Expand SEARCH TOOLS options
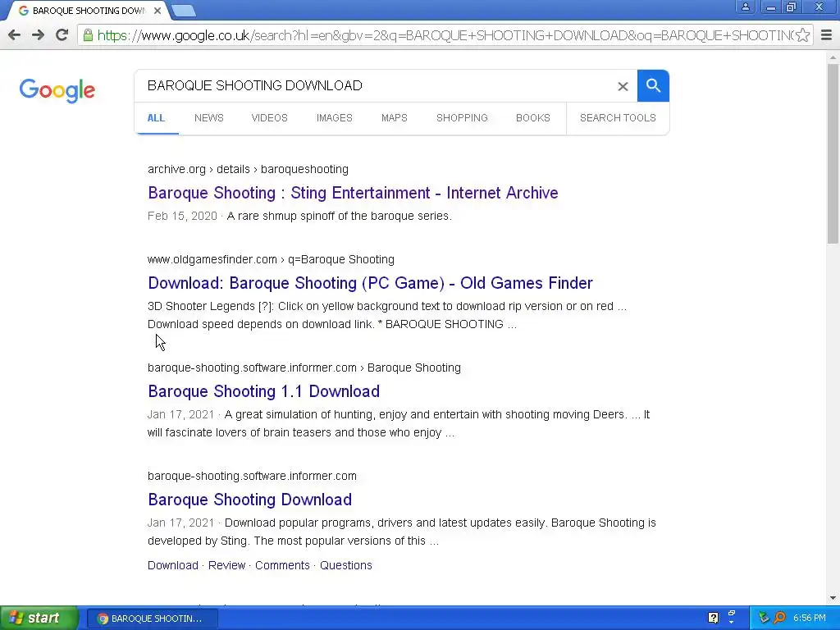The height and width of the screenshot is (630, 840). 618,118
